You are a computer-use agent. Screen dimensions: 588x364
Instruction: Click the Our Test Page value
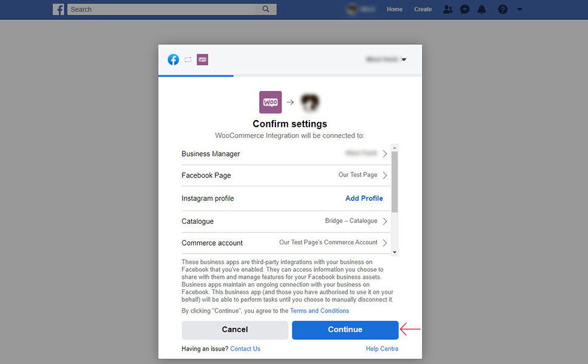(358, 175)
